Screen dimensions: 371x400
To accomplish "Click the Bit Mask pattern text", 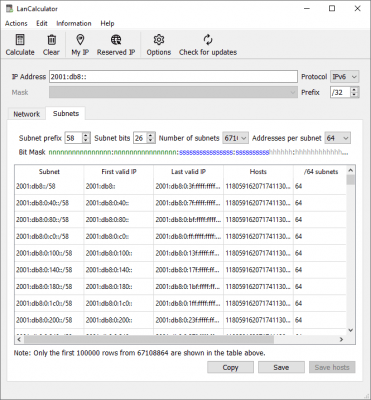I will [199, 153].
